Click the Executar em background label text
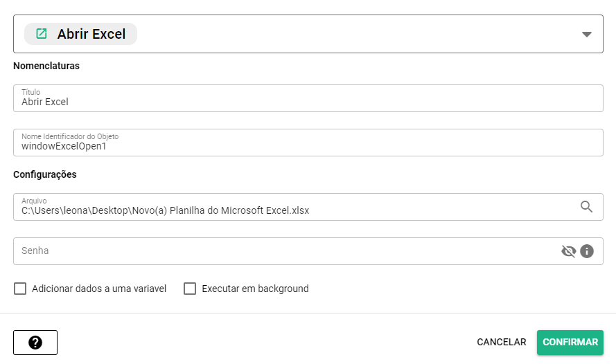Image resolution: width=616 pixels, height=364 pixels. [255, 289]
